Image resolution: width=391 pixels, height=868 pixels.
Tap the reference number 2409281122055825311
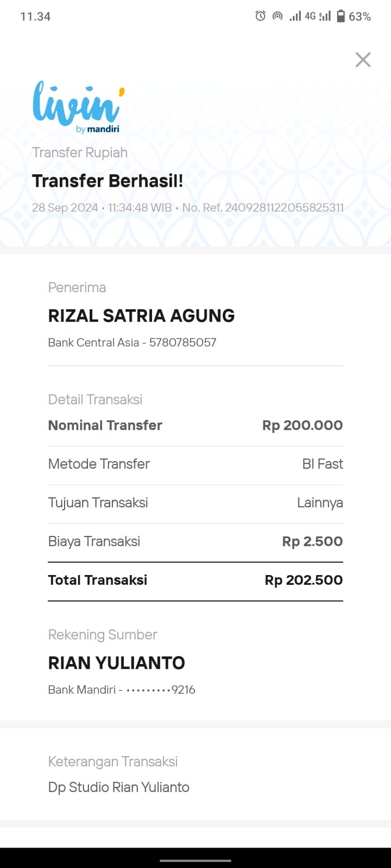click(x=284, y=208)
